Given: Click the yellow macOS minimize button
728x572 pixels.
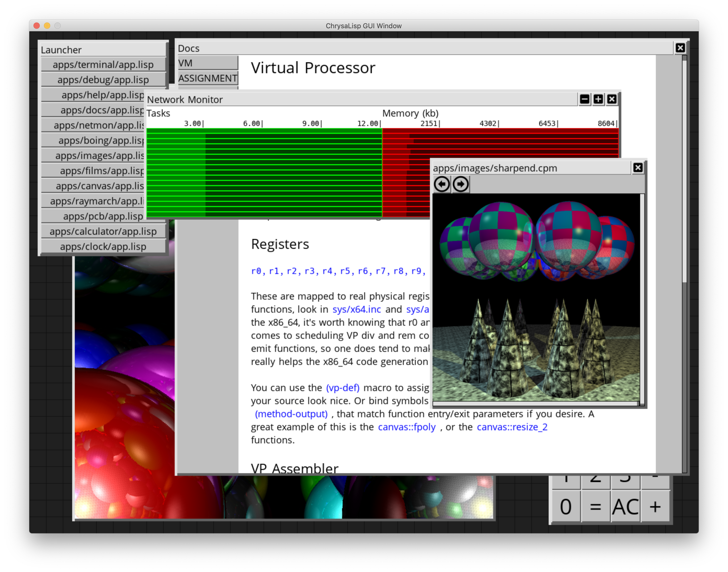Looking at the screenshot, I should tap(47, 26).
